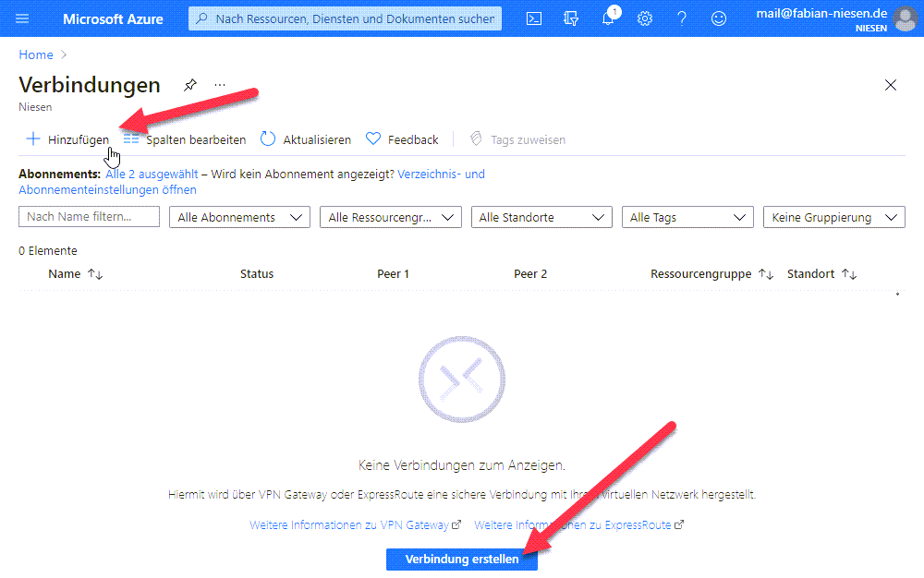The height and width of the screenshot is (578, 924).
Task: Open portal settings gear
Action: (x=645, y=18)
